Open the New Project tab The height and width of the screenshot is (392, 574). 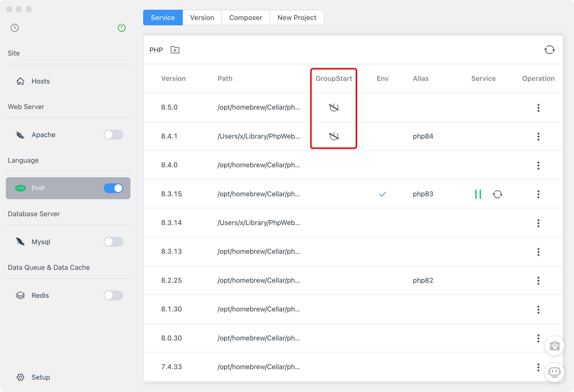coord(297,18)
